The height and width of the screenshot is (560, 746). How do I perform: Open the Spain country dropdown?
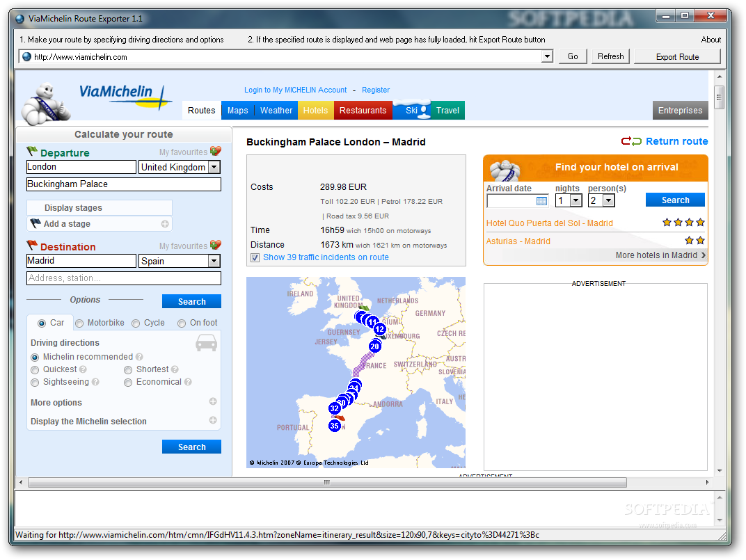coord(214,261)
